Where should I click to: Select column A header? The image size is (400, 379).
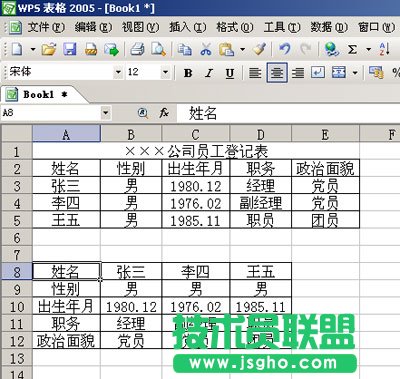tap(66, 134)
